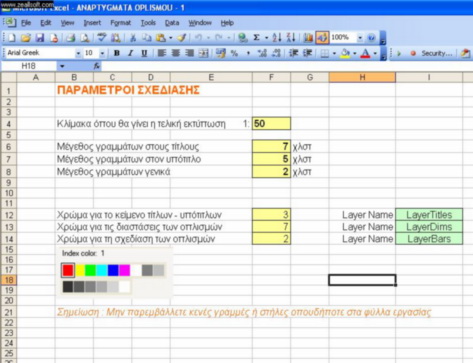Open the zoom 100% dropdown
This screenshot has height=363, width=473.
pos(360,38)
